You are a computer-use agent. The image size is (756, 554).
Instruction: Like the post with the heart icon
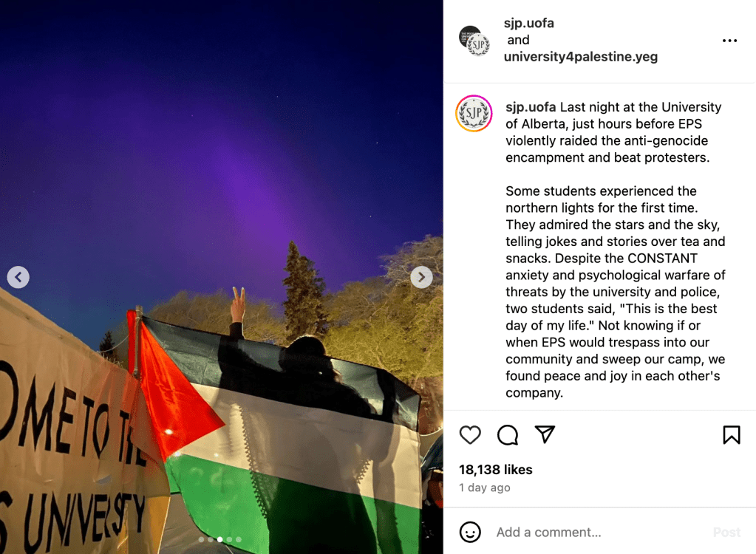(x=470, y=435)
